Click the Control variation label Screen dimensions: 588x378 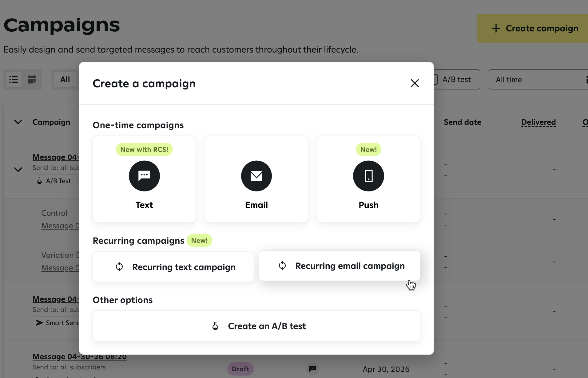[x=54, y=213]
